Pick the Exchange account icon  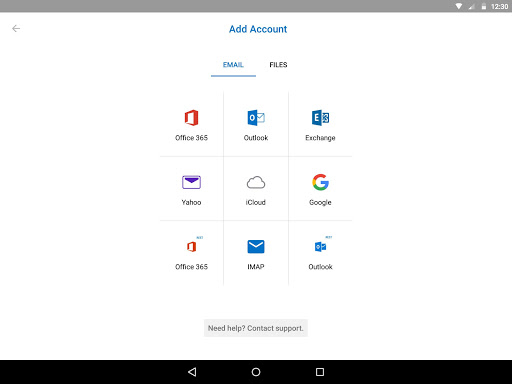click(320, 118)
